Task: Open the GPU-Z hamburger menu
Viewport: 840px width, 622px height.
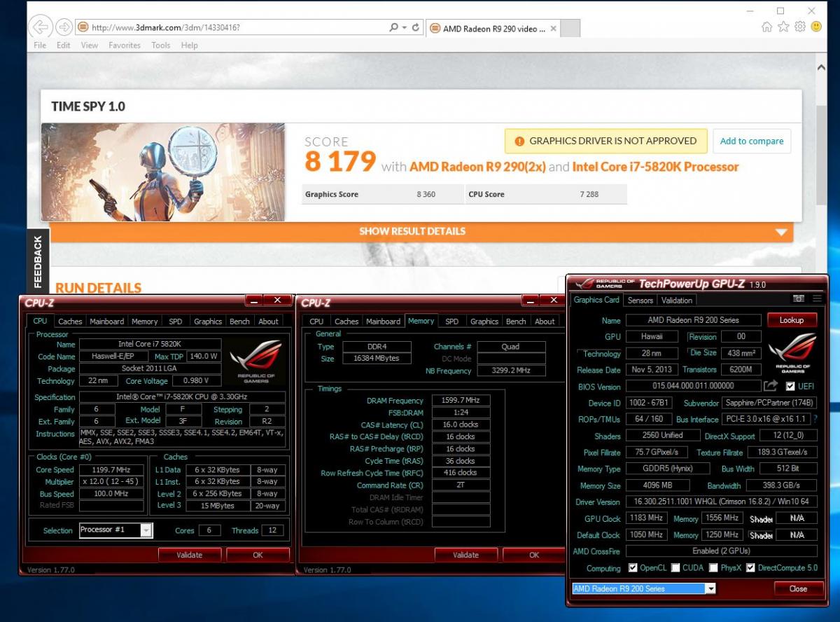Action: [817, 298]
